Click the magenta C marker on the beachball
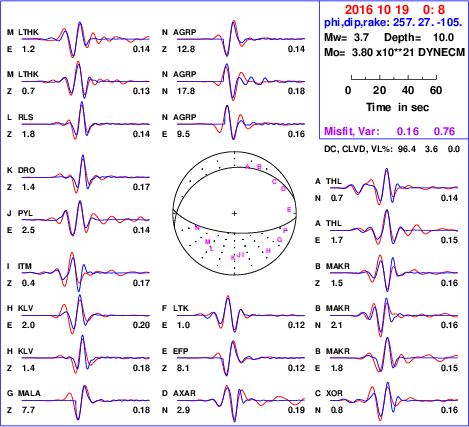The width and height of the screenshot is (469, 427). coord(274,182)
